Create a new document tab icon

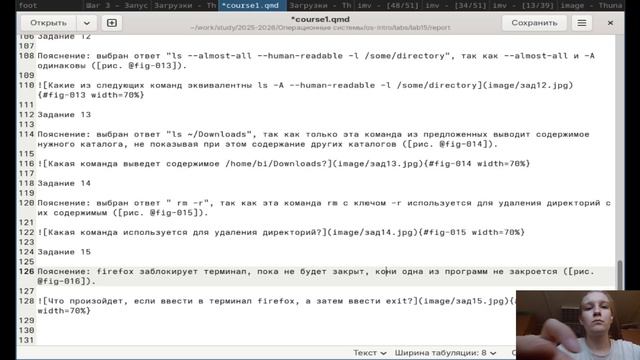pyautogui.click(x=112, y=23)
